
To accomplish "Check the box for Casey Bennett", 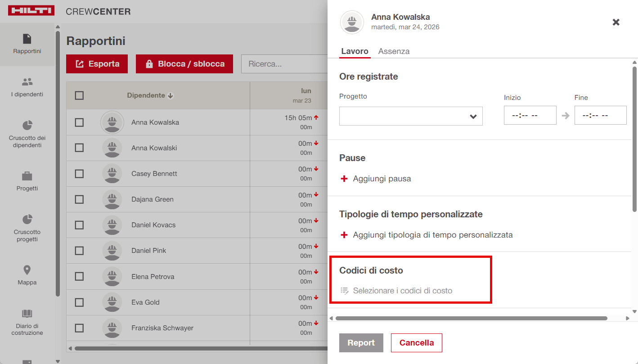I will click(x=79, y=174).
